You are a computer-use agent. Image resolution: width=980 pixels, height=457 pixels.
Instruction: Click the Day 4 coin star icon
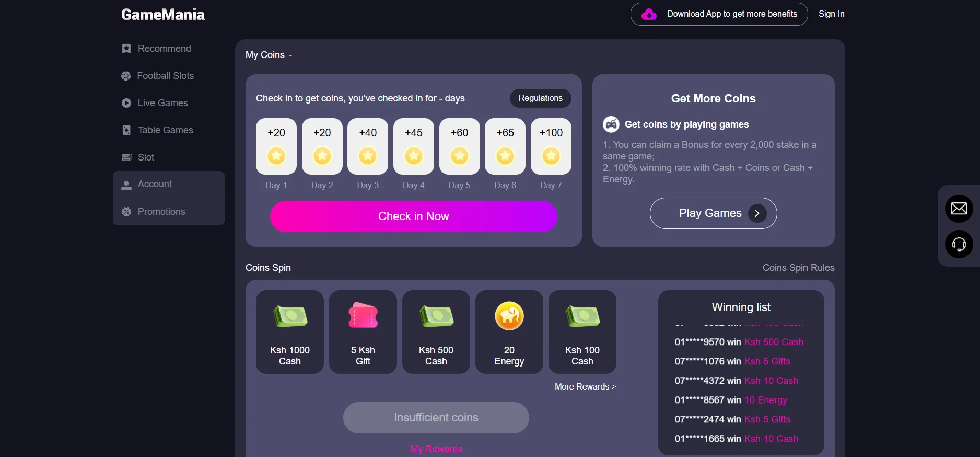(x=414, y=156)
